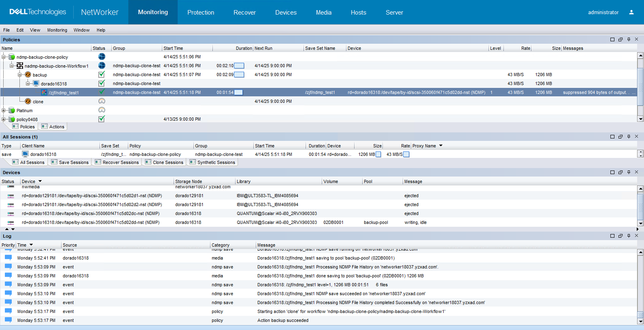Select the 'Starting action clone' log message
The image size is (644, 330).
(351, 311)
